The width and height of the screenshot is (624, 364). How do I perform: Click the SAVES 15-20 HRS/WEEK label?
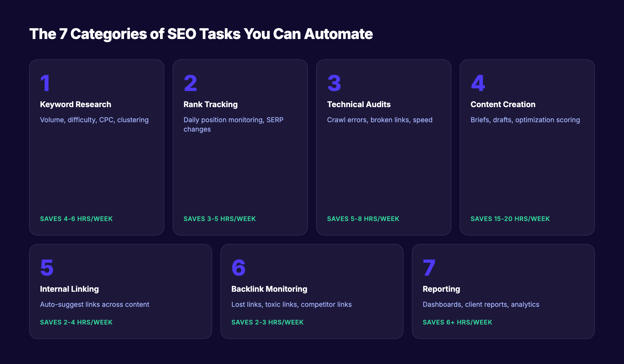[509, 219]
